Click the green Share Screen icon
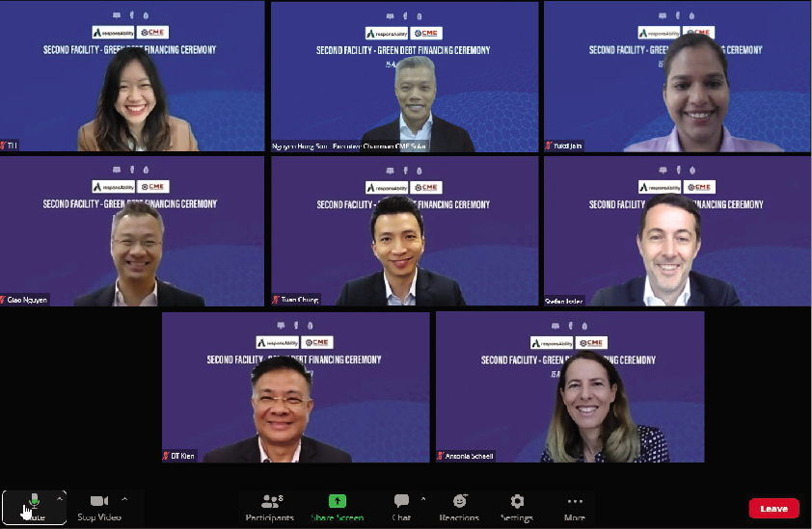The width and height of the screenshot is (812, 529). (337, 502)
